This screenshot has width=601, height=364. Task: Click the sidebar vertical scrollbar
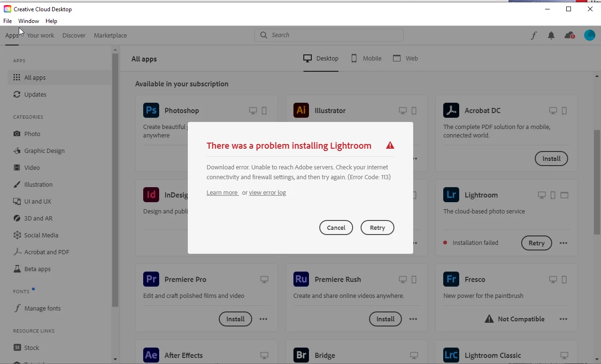[115, 181]
